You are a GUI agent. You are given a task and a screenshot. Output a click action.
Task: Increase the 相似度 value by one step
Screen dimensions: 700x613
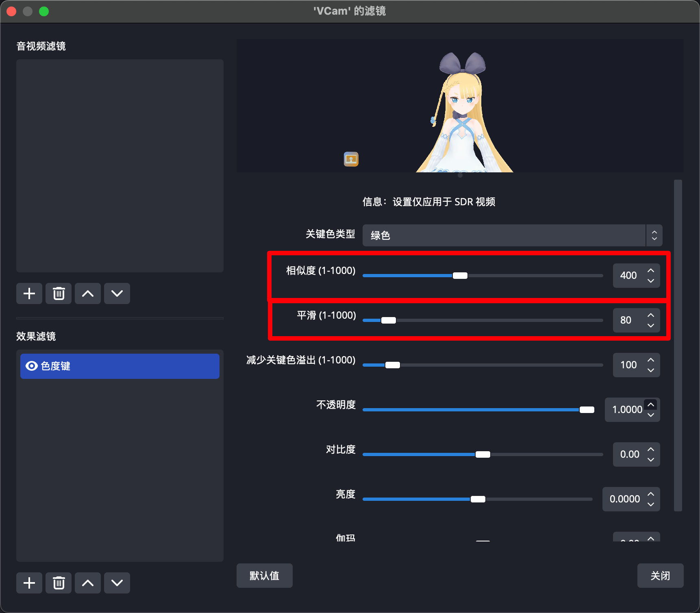[651, 271]
